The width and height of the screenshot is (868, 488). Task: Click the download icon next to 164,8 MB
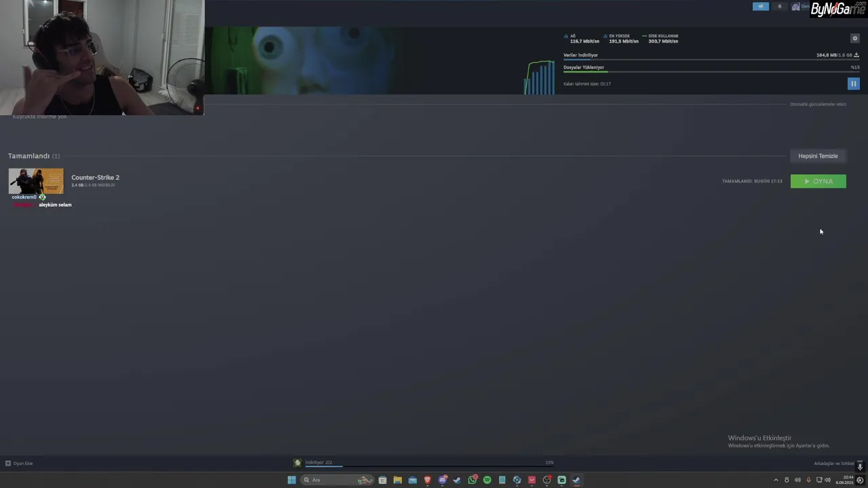(856, 55)
